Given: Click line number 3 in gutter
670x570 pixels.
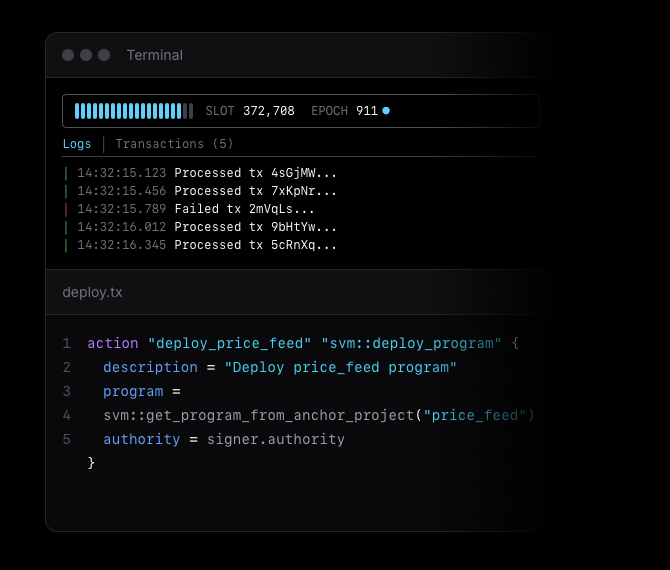Looking at the screenshot, I should pyautogui.click(x=67, y=391).
